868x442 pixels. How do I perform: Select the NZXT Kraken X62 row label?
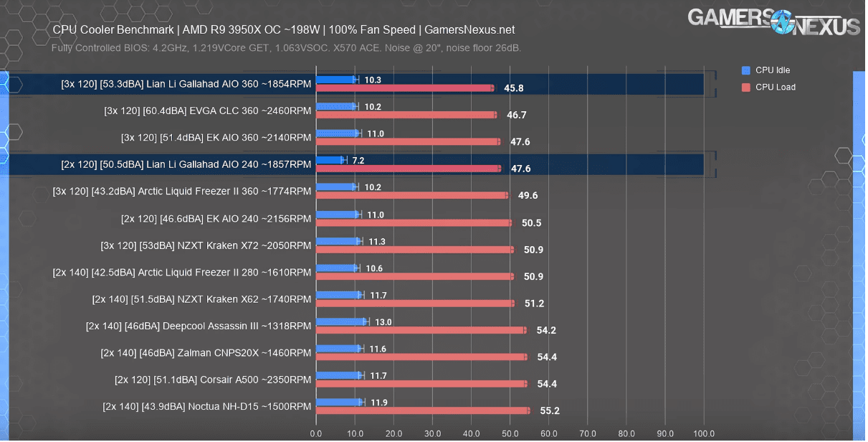[202, 298]
